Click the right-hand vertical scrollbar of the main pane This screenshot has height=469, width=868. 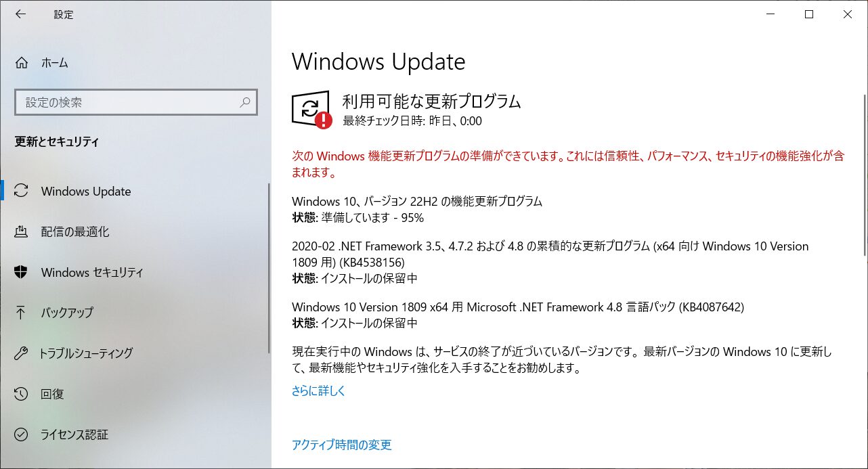click(865, 175)
